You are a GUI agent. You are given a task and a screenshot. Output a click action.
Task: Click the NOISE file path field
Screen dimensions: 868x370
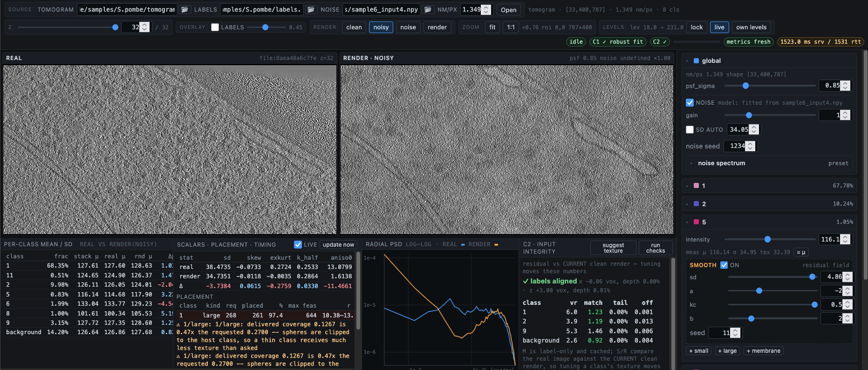(382, 9)
